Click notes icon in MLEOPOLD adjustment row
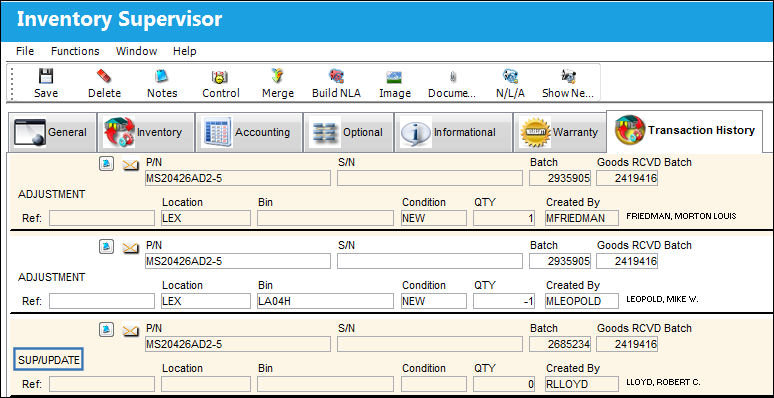The width and height of the screenshot is (774, 398). 106,246
